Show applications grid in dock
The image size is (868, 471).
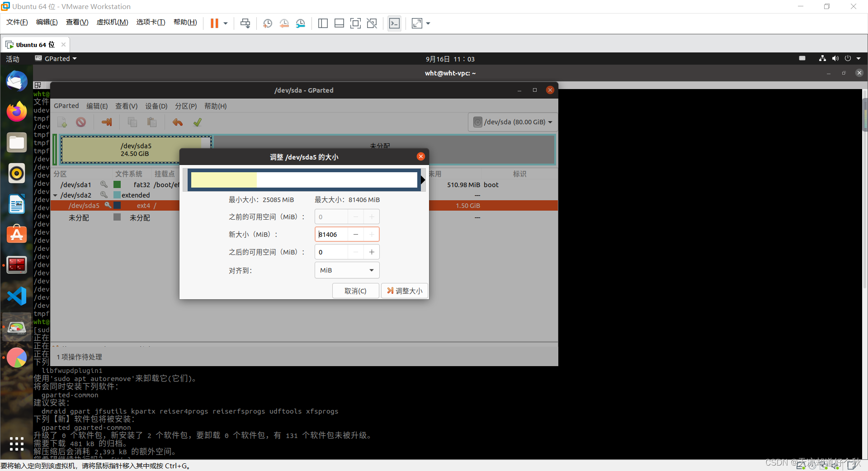click(x=17, y=443)
